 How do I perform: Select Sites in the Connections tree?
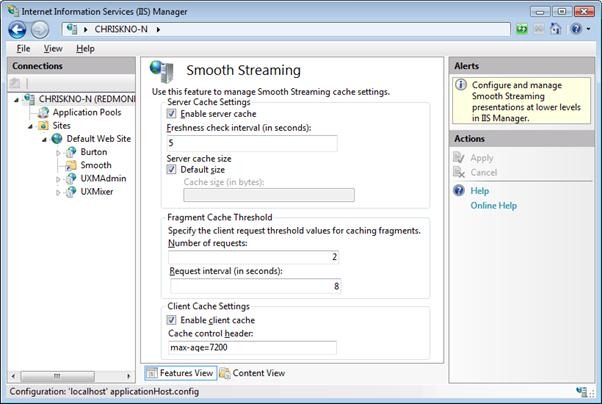61,126
